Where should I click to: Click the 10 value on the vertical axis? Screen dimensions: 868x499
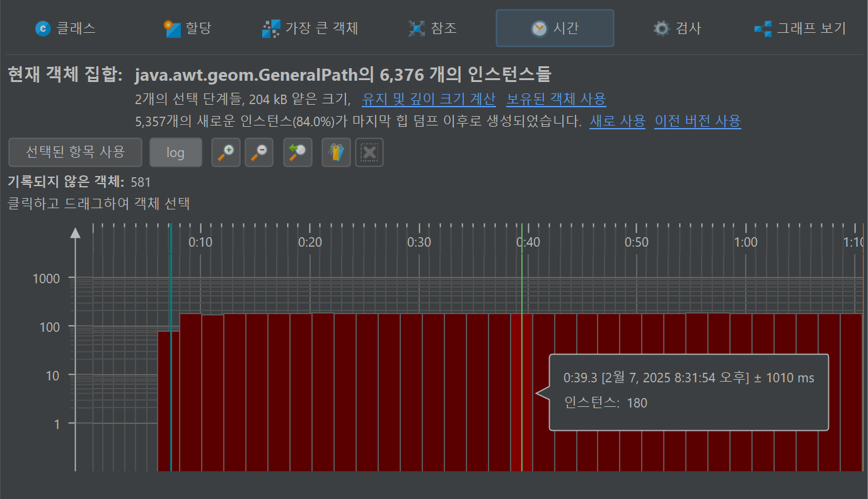pyautogui.click(x=52, y=375)
